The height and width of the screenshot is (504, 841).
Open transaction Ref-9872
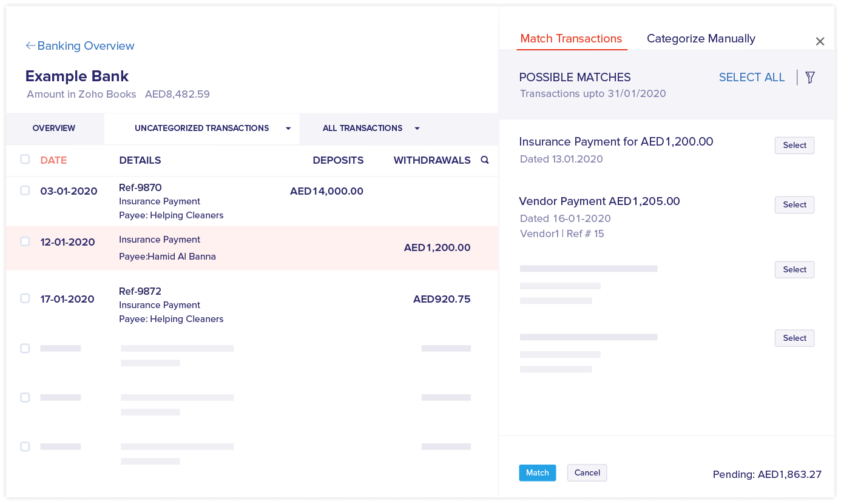[x=140, y=291]
